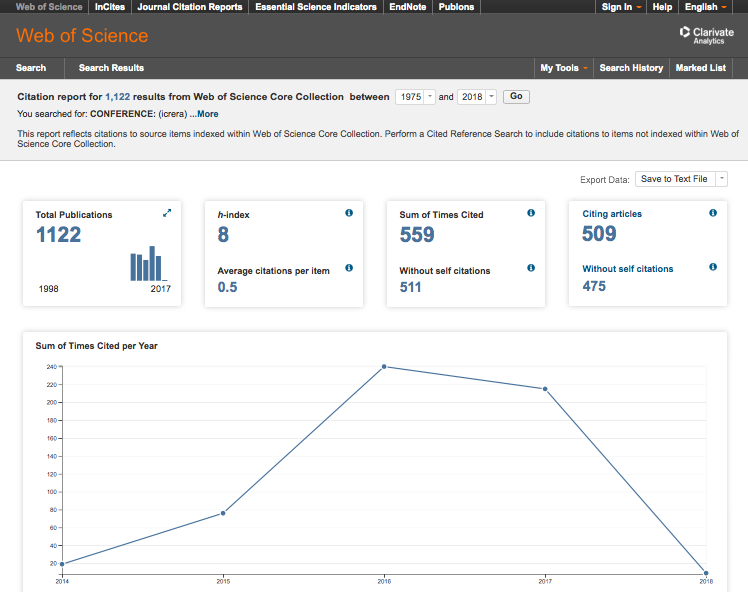Open the Marked List

[701, 68]
